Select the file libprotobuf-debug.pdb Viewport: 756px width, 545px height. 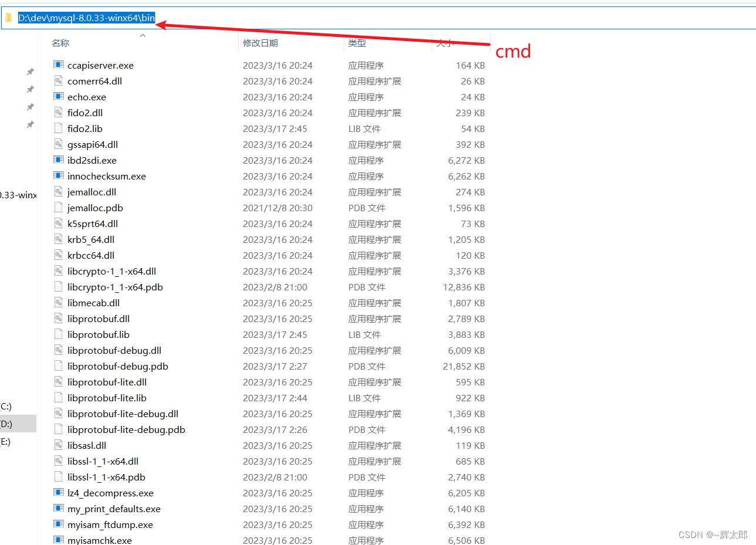(118, 366)
